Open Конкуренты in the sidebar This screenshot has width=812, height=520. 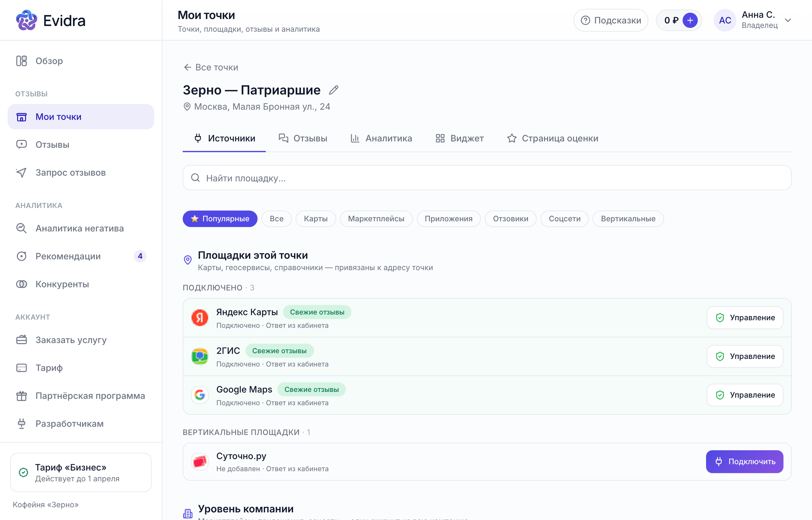[x=81, y=284]
